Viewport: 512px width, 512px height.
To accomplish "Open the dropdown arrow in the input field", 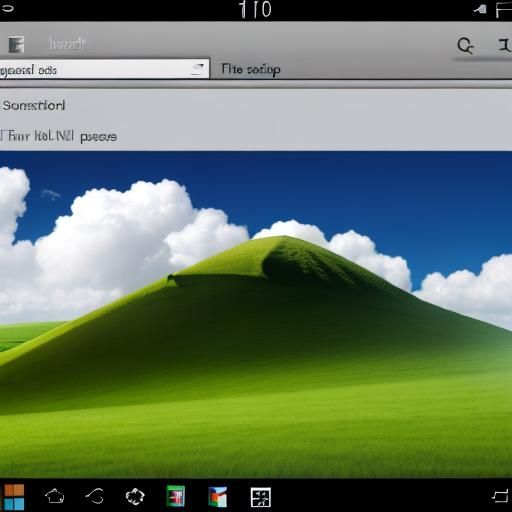I will (197, 69).
